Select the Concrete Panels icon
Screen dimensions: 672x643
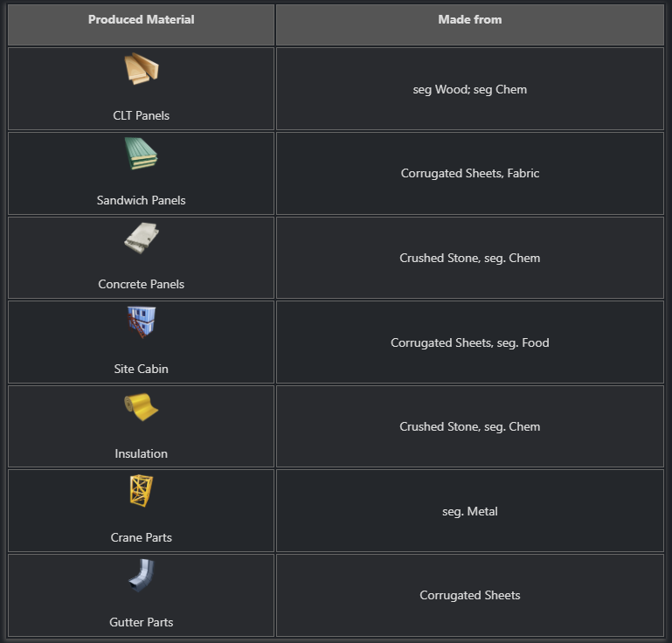coord(141,239)
